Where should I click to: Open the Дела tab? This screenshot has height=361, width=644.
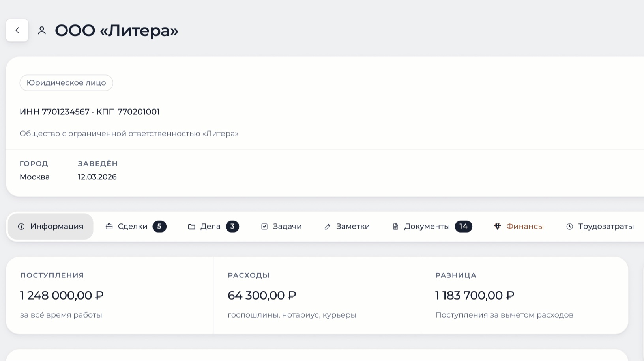point(213,227)
